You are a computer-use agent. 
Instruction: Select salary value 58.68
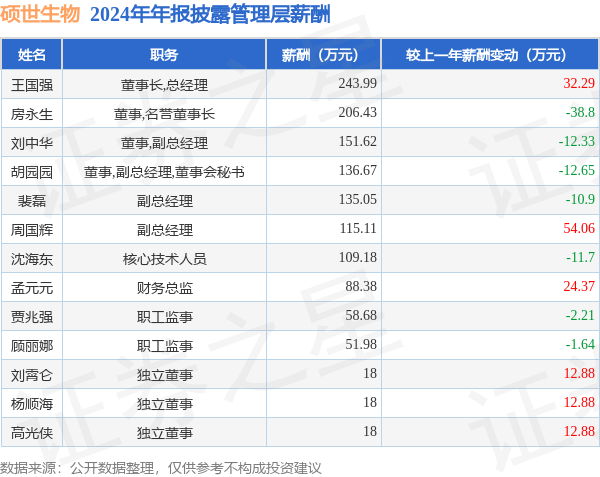pyautogui.click(x=361, y=316)
